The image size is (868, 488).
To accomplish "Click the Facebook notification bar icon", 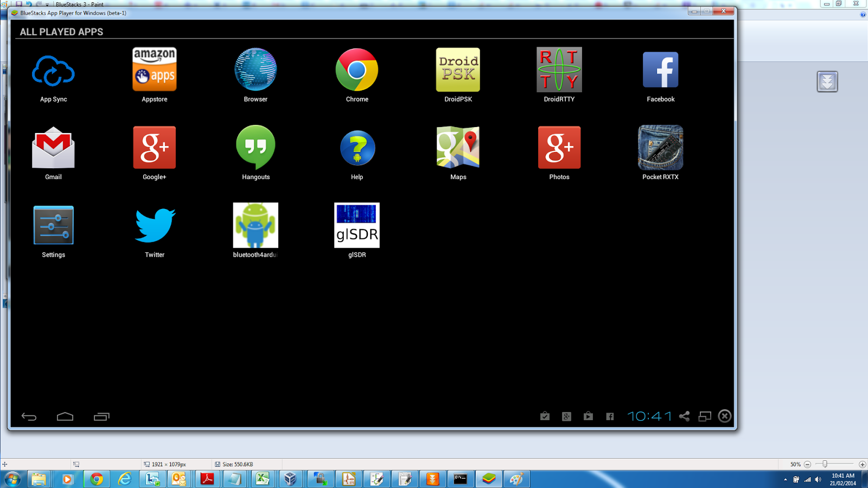I will [x=610, y=416].
